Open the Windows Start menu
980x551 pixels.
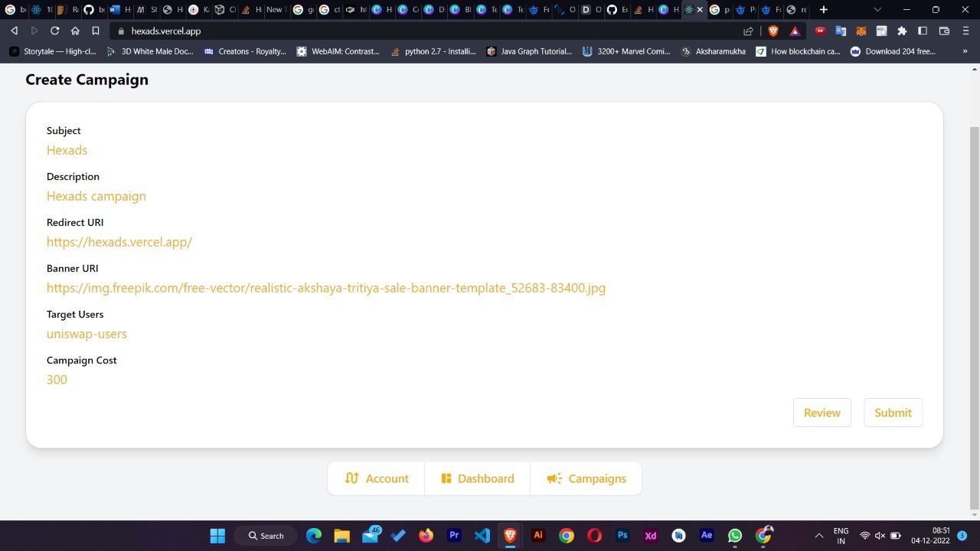point(217,536)
